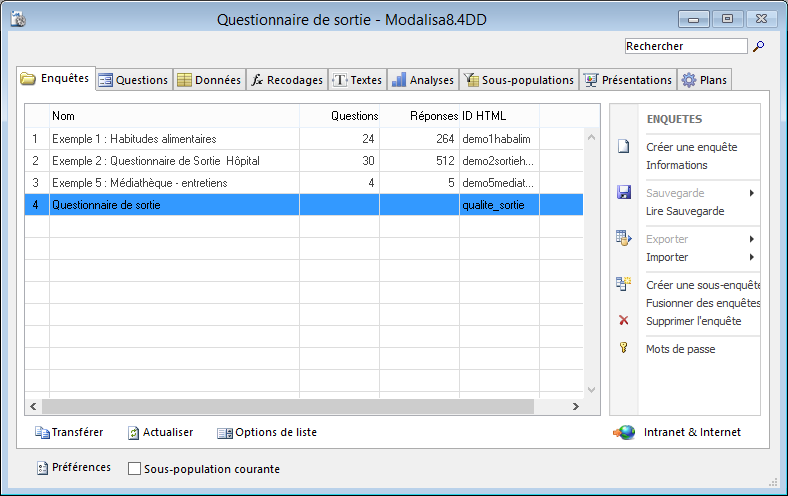Click Actualiser to refresh the list

[x=160, y=433]
